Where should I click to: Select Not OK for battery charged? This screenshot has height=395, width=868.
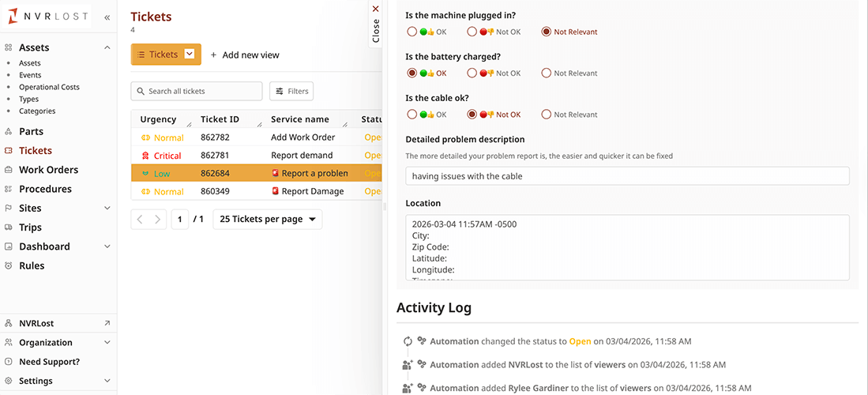[x=472, y=73]
